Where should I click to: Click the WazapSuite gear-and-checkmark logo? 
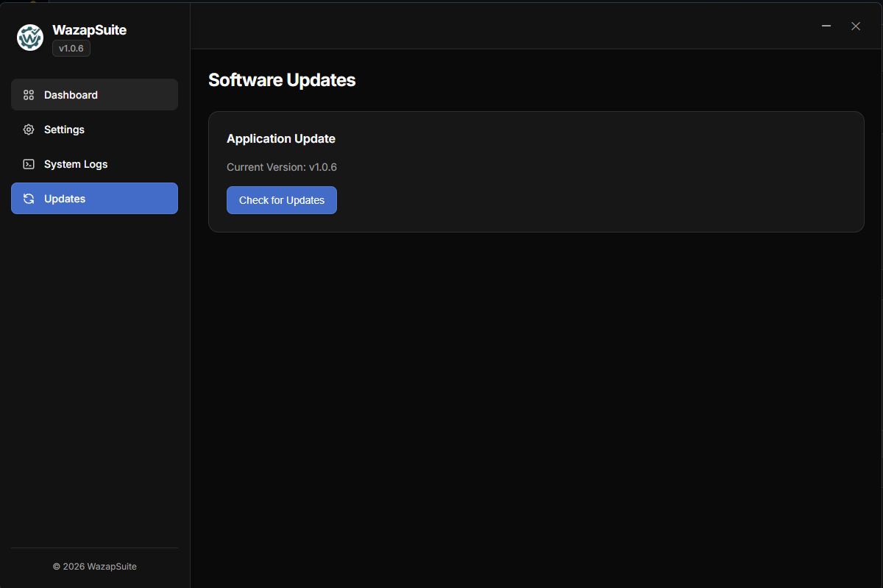(29, 38)
